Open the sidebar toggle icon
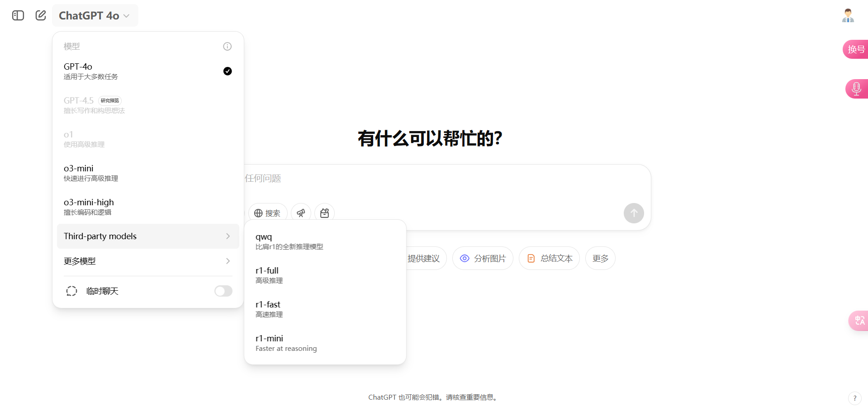The width and height of the screenshot is (868, 411). (17, 15)
